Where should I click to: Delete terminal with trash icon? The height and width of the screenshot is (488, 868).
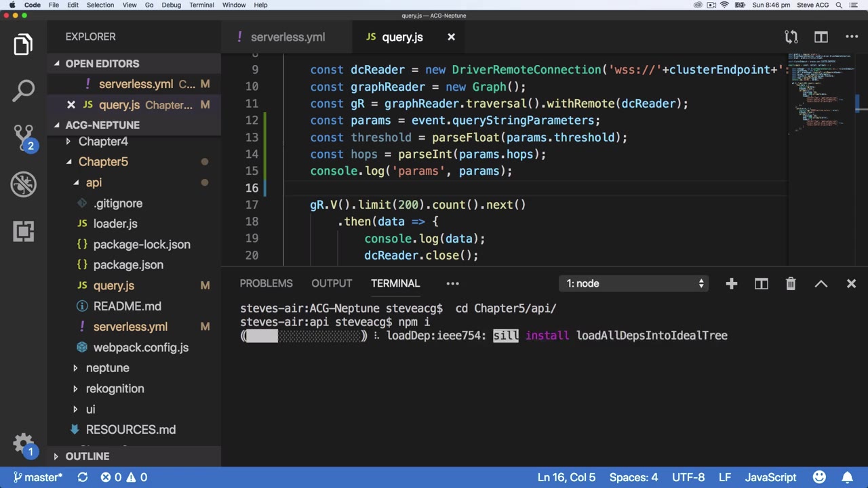[791, 283]
